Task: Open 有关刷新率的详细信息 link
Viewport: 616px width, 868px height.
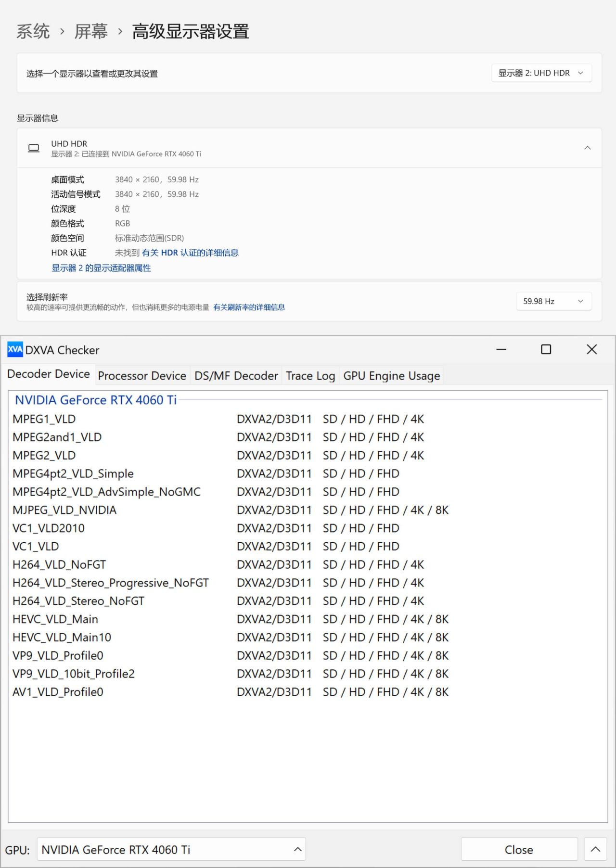Action: (249, 307)
